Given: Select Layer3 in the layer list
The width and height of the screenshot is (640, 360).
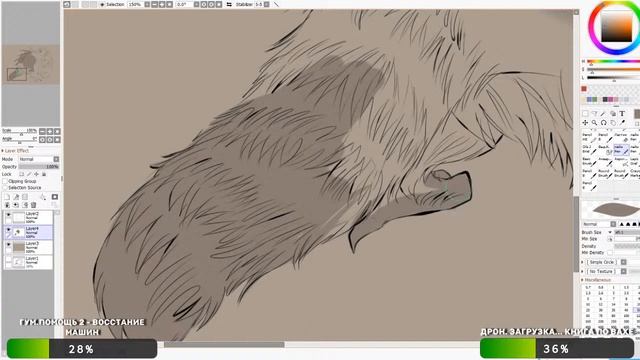Looking at the screenshot, I should [33, 247].
